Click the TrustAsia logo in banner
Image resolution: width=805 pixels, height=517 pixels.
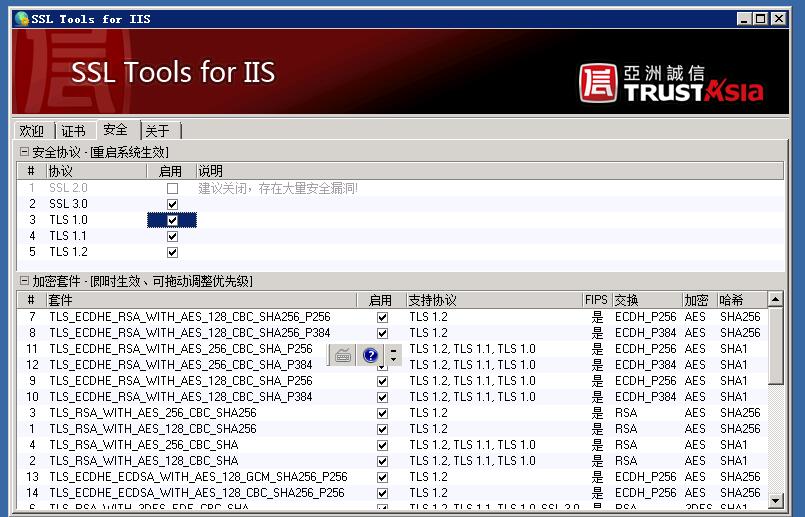tap(670, 84)
